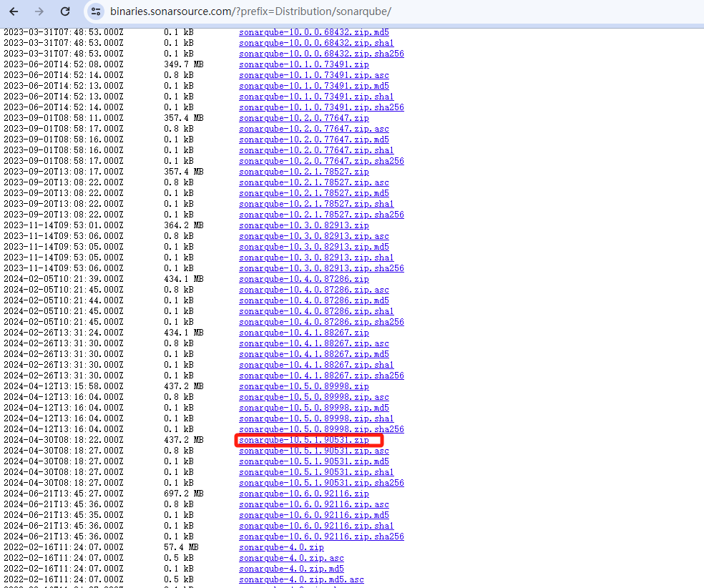Image resolution: width=704 pixels, height=588 pixels.
Task: Open sonarqube-10.1.0.73491.zip.asc link
Action: coord(314,75)
